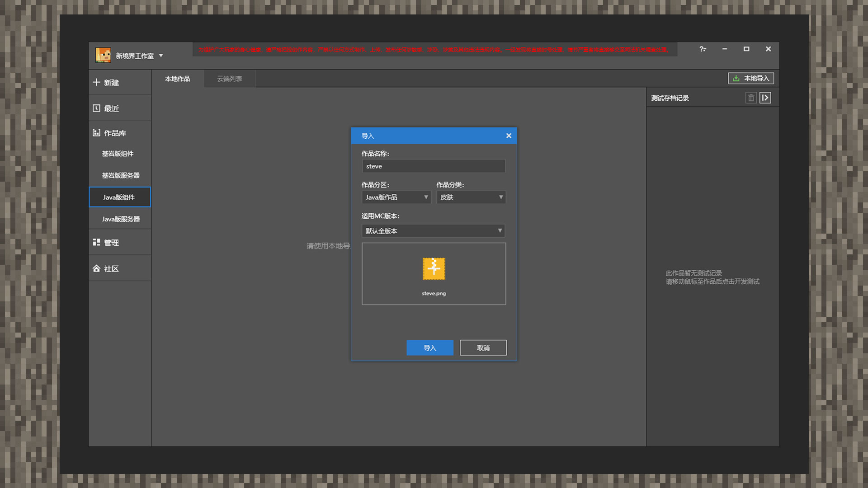This screenshot has width=868, height=488.
Task: Switch to the 云端列表 tab
Action: pos(230,79)
